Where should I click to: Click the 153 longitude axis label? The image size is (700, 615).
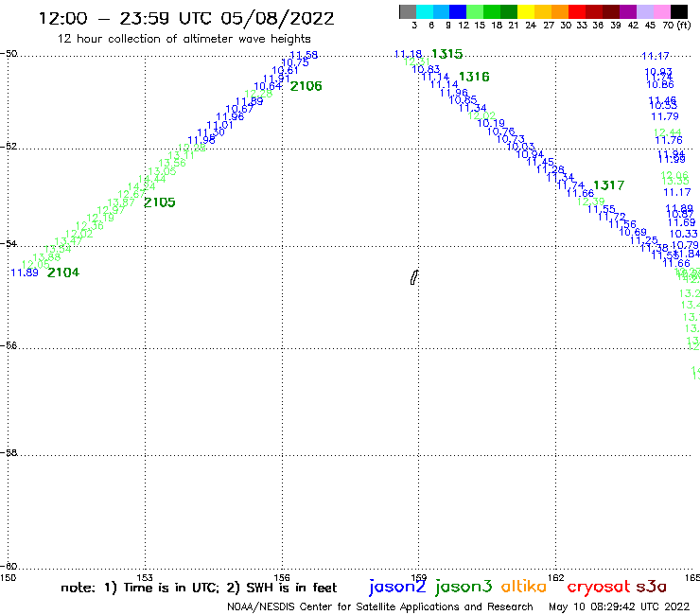coord(145,577)
